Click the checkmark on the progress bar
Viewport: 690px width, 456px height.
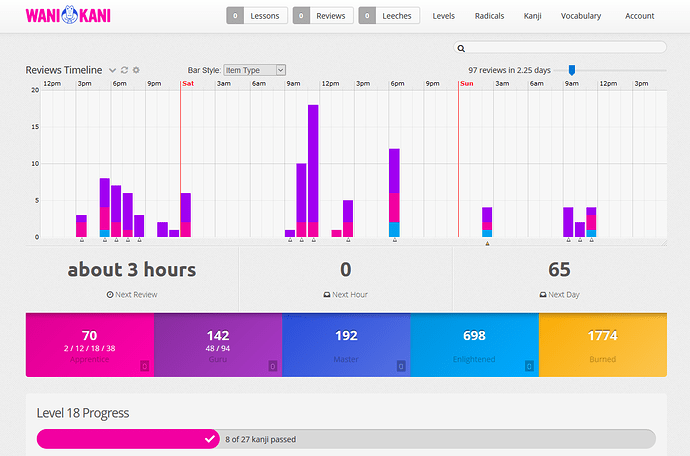(x=210, y=439)
